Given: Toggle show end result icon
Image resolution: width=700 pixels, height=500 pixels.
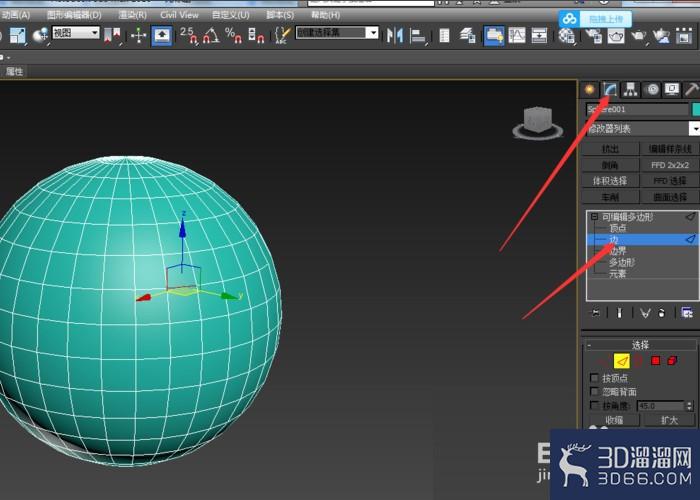Looking at the screenshot, I should [619, 312].
